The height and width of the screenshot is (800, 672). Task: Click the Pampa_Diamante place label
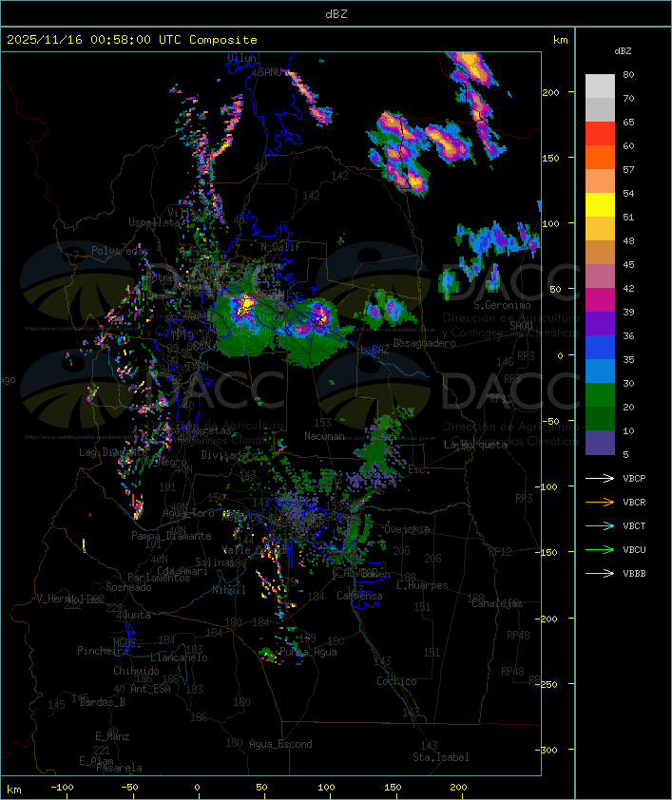click(171, 536)
